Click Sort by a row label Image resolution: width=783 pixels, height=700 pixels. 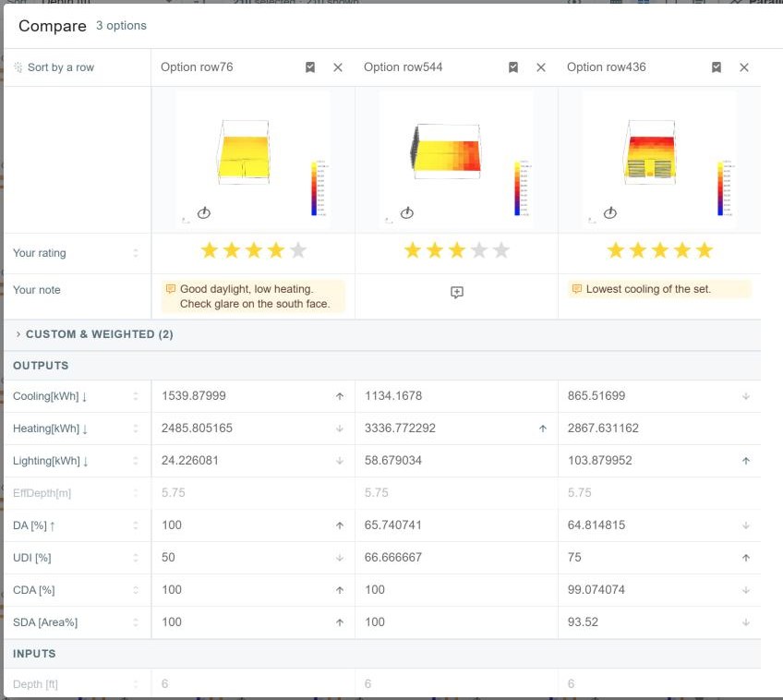tap(61, 67)
